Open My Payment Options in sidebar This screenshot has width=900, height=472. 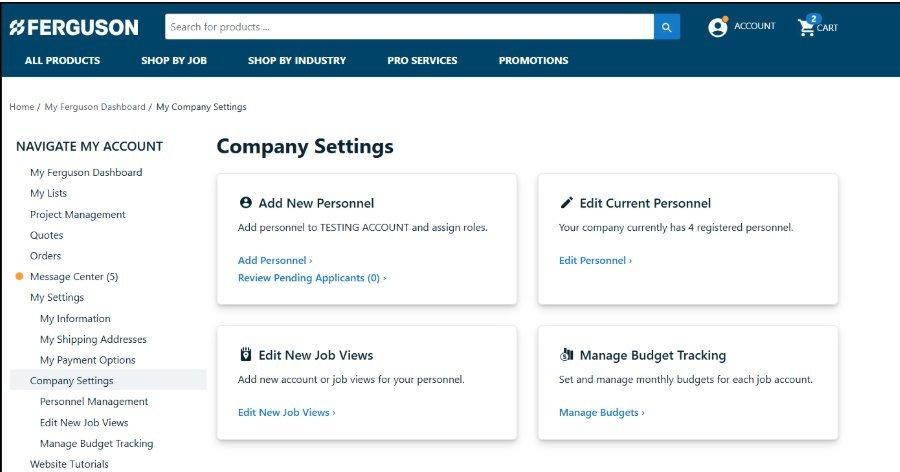point(88,360)
